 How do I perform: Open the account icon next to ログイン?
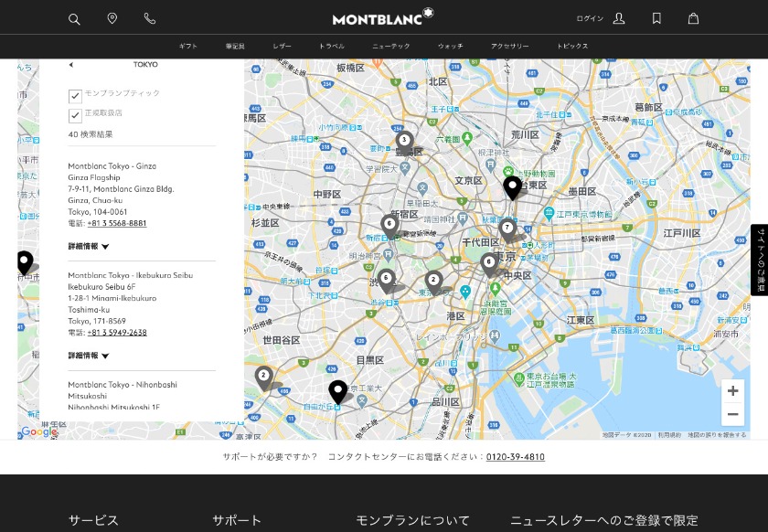coord(619,18)
